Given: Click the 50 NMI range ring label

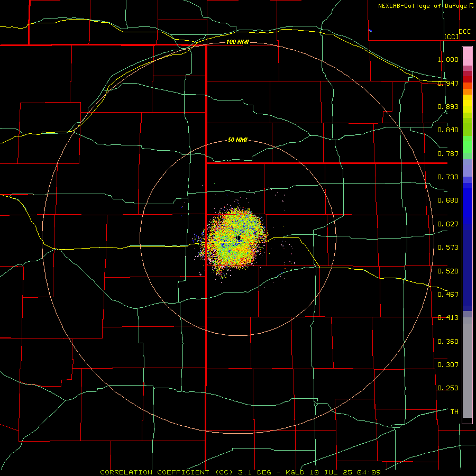Looking at the screenshot, I should click(x=237, y=140).
